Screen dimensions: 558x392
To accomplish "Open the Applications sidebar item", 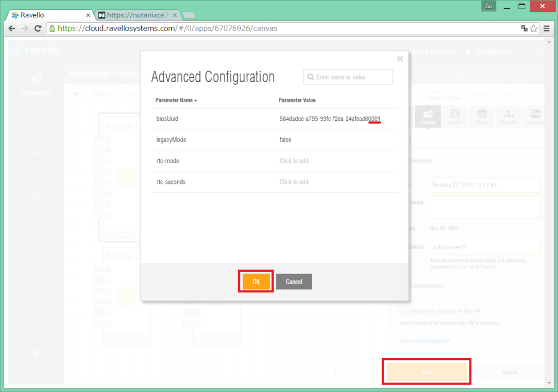I will pos(35,84).
